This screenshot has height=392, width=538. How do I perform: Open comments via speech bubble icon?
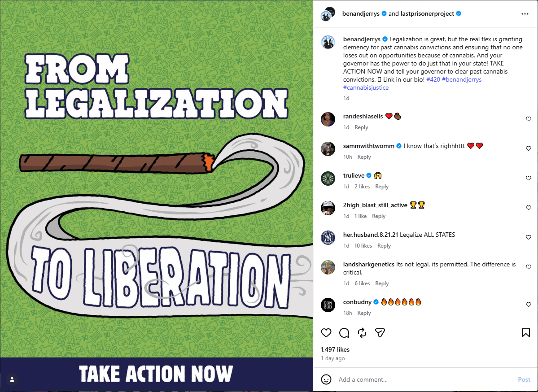point(344,333)
